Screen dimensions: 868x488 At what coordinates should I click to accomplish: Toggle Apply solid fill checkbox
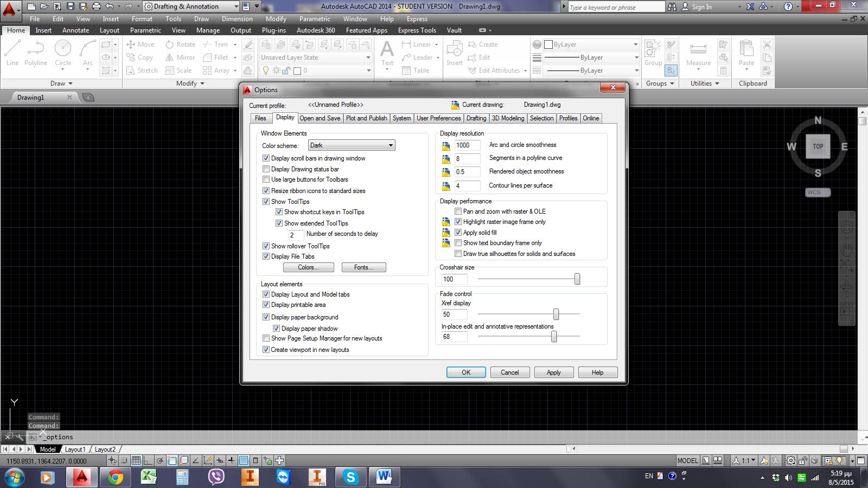click(x=458, y=233)
